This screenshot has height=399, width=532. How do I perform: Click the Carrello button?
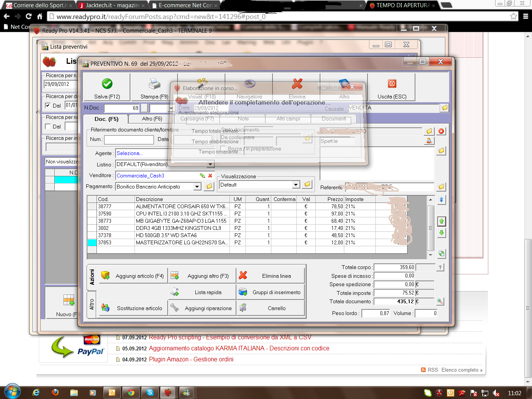[271, 308]
